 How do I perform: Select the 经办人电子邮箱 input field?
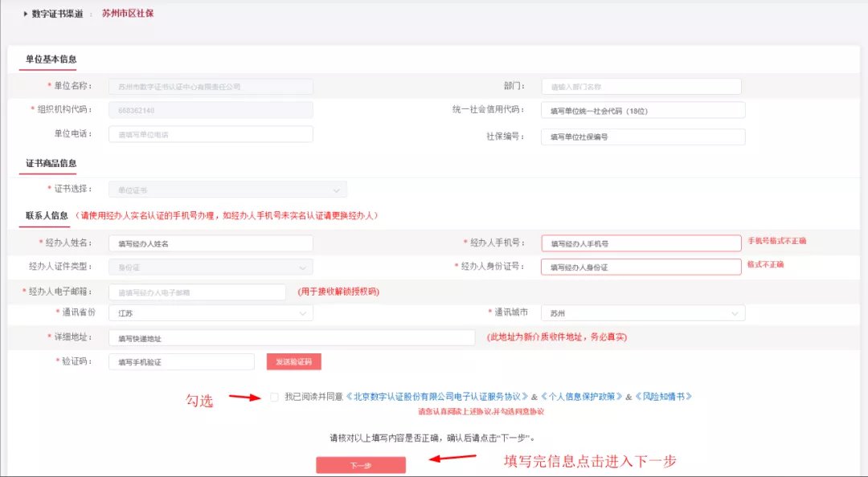coord(197,292)
